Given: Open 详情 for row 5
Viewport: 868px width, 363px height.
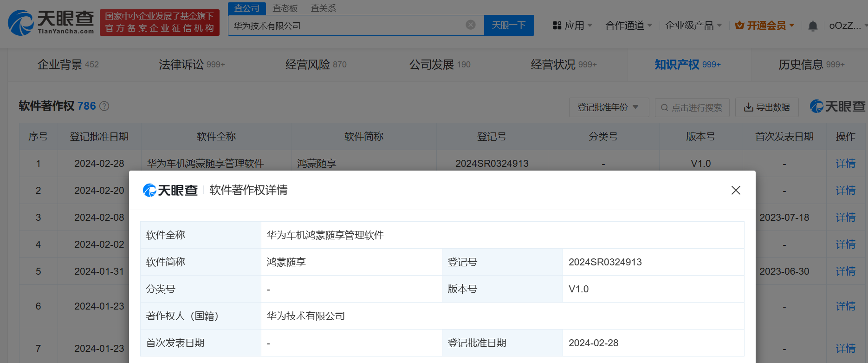Looking at the screenshot, I should point(845,271).
